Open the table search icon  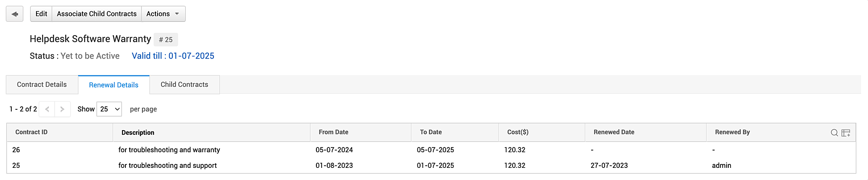[834, 133]
